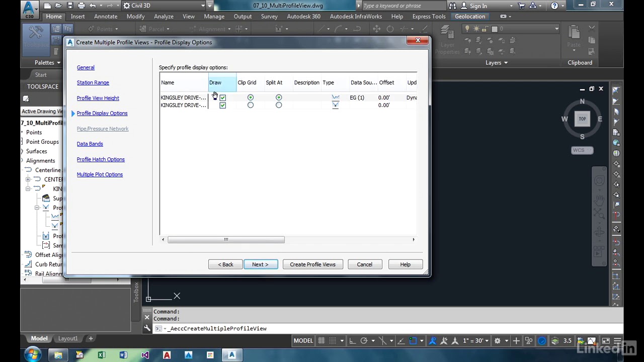Open the Word icon in taskbar
The height and width of the screenshot is (362, 644).
(x=123, y=355)
